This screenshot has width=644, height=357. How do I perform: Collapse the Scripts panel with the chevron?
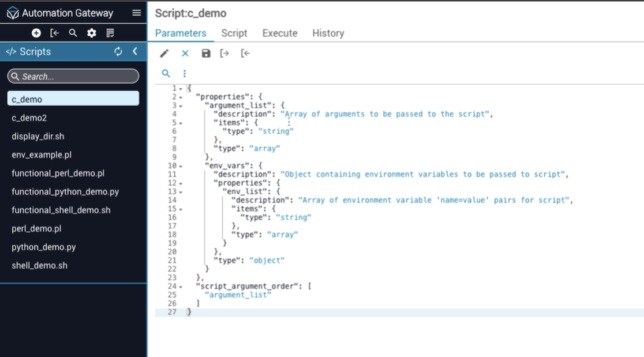coord(135,51)
